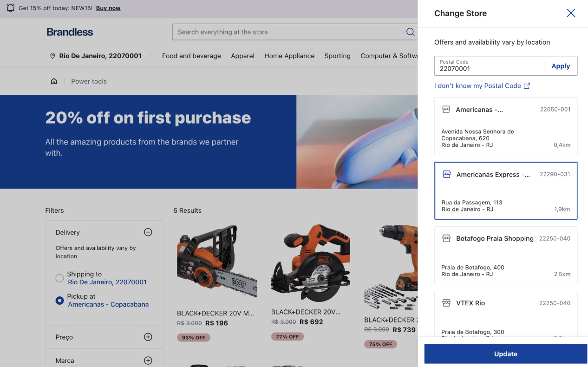Focus the Postal Code input field
This screenshot has width=588, height=367.
coord(490,66)
